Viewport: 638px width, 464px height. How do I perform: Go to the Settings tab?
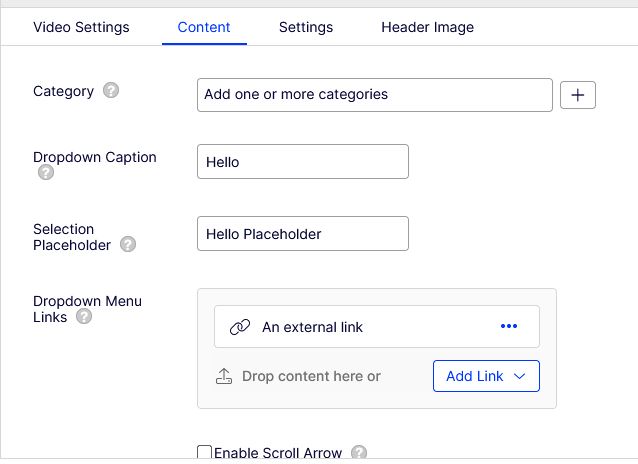[306, 27]
